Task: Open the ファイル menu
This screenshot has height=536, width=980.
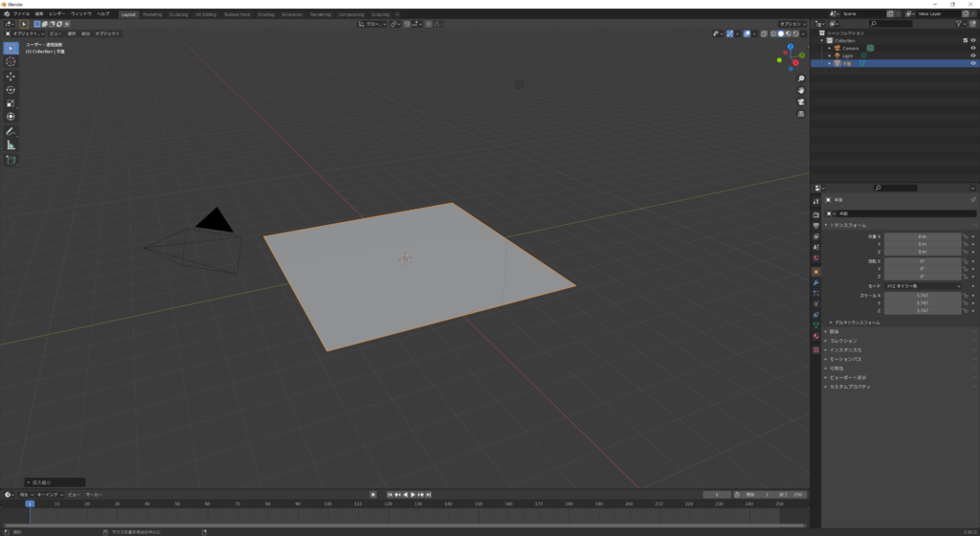Action: coord(21,14)
